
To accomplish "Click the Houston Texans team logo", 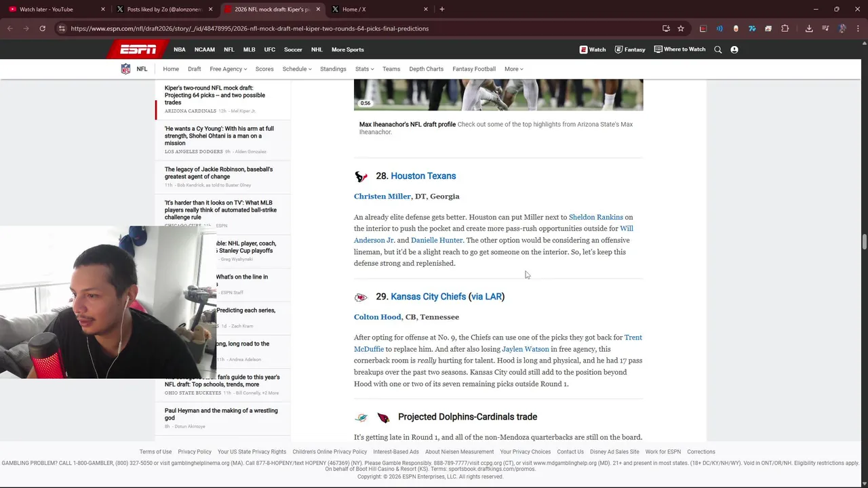I will (x=361, y=176).
